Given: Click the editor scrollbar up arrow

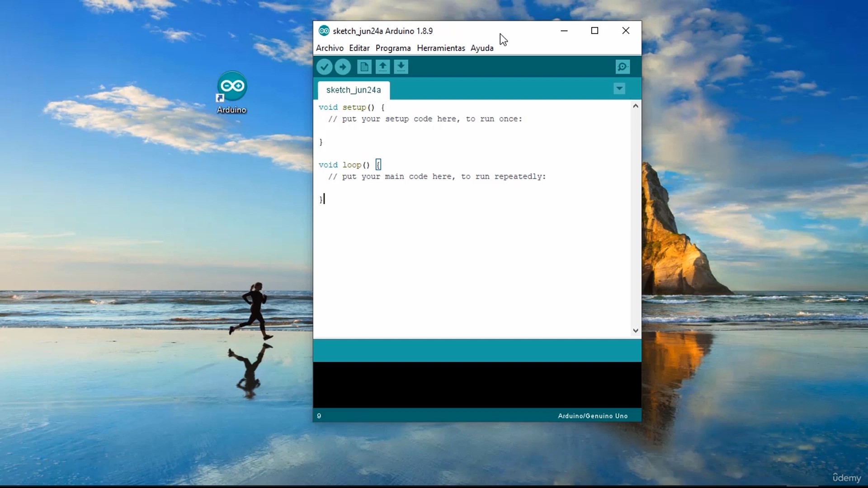Looking at the screenshot, I should [x=636, y=106].
